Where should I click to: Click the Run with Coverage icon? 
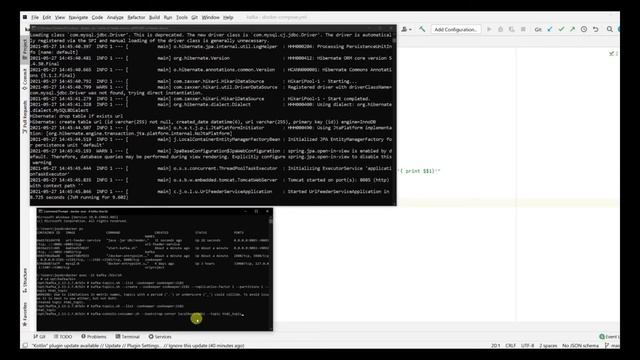pyautogui.click(x=512, y=29)
